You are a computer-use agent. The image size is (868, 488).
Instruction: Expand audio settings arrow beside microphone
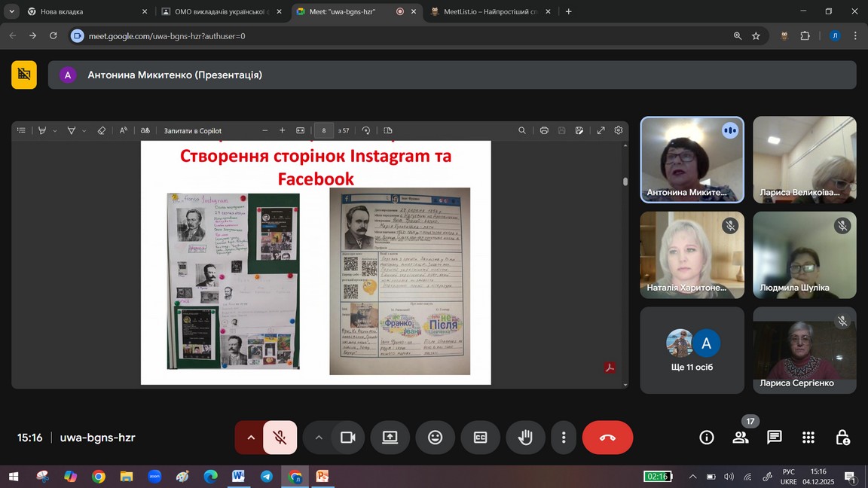(x=251, y=438)
